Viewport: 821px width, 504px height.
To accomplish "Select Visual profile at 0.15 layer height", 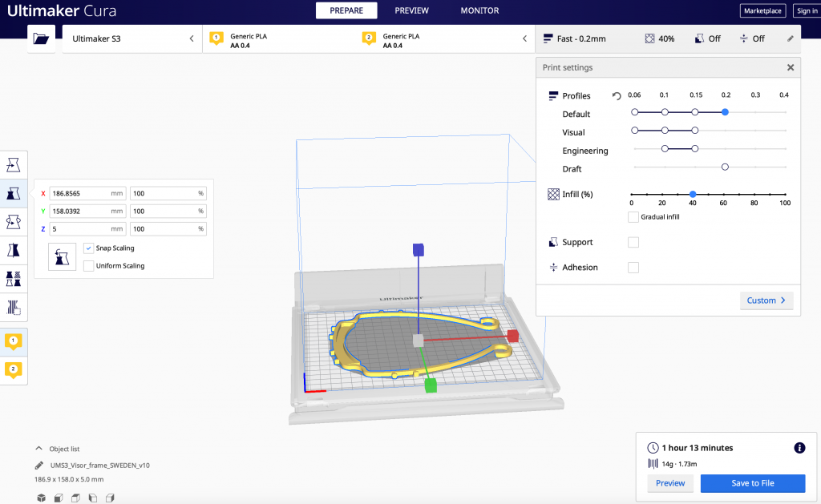I will pyautogui.click(x=695, y=131).
